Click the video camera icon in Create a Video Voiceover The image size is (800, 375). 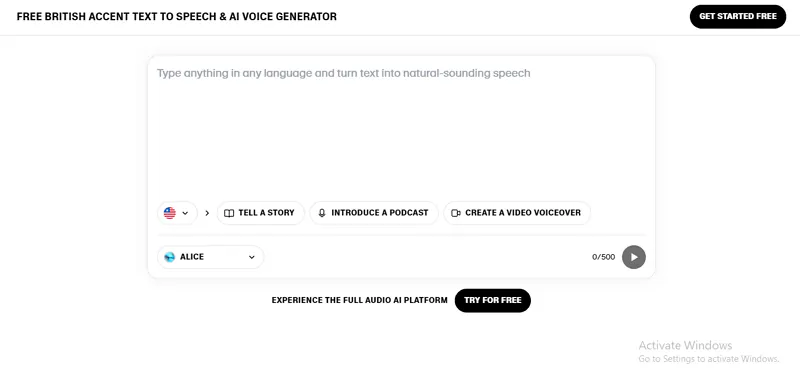pos(456,213)
